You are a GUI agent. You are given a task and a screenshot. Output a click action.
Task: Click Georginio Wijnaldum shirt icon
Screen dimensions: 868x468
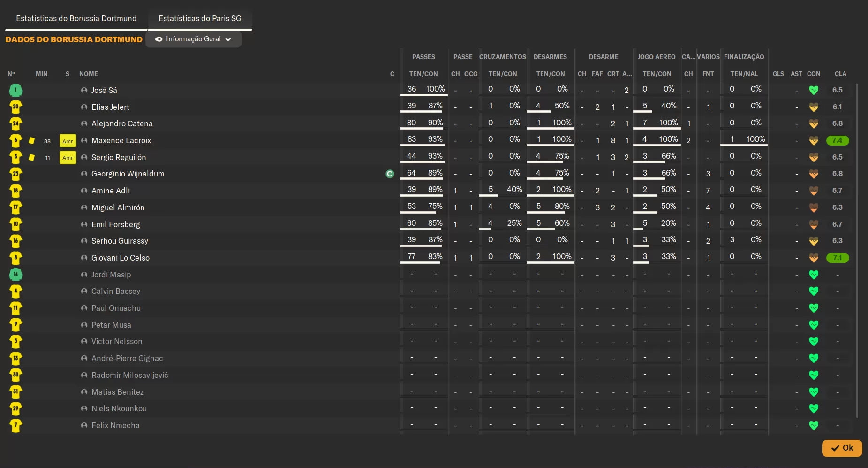15,174
